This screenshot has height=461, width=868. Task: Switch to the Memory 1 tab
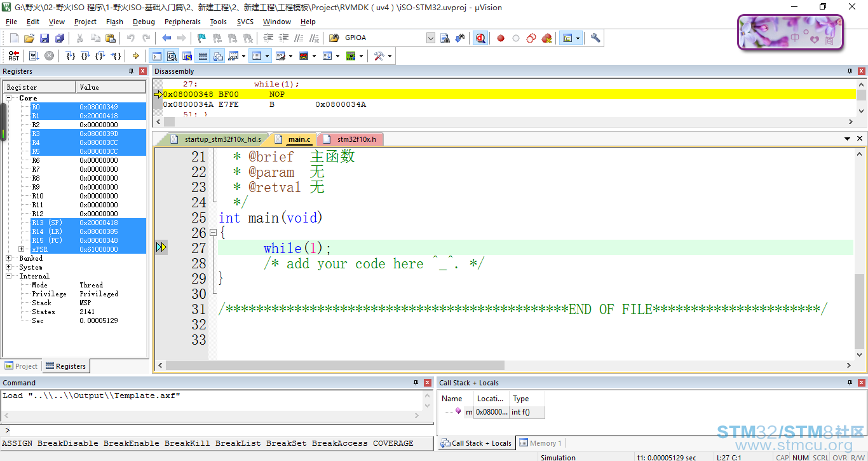(x=540, y=443)
